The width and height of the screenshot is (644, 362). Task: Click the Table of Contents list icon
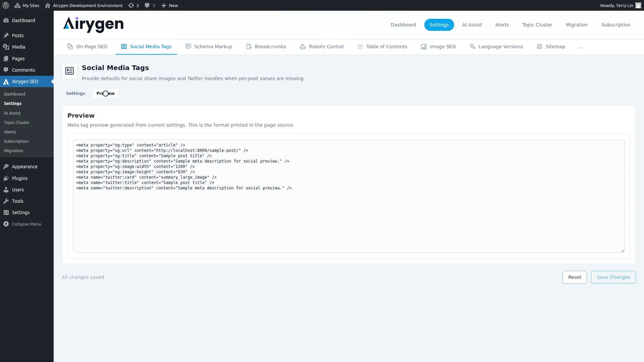coord(360,47)
